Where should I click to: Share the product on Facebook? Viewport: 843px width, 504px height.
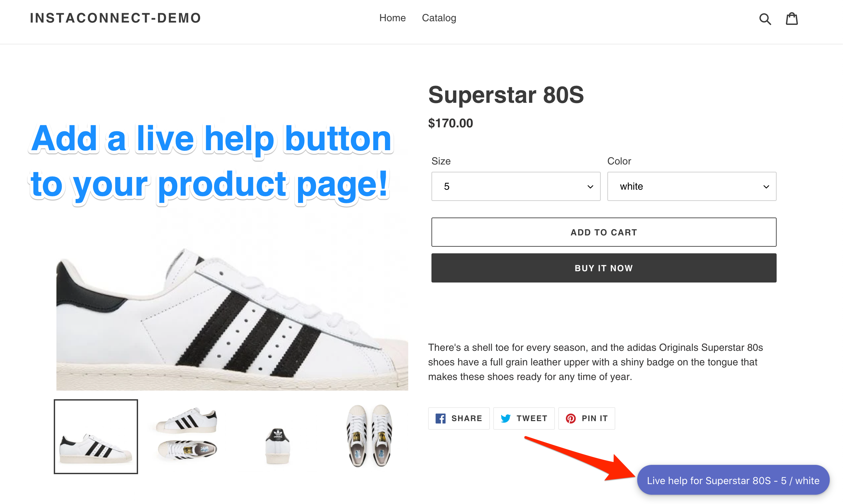click(459, 418)
